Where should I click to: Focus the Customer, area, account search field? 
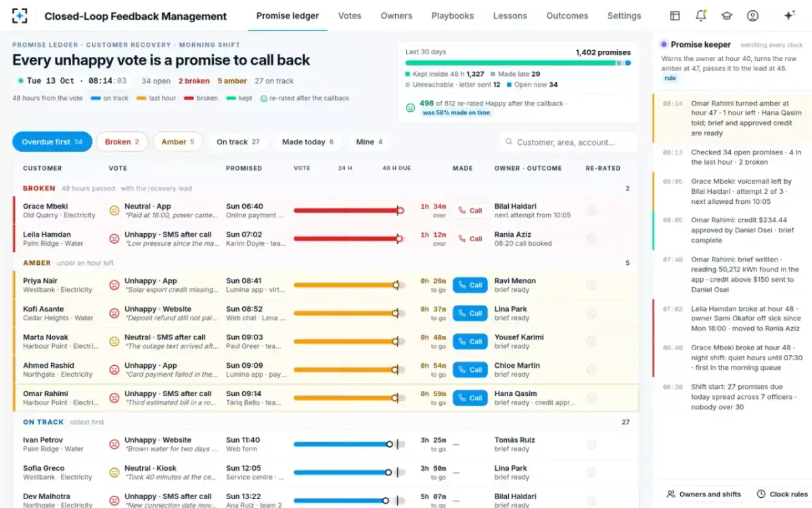coord(568,142)
